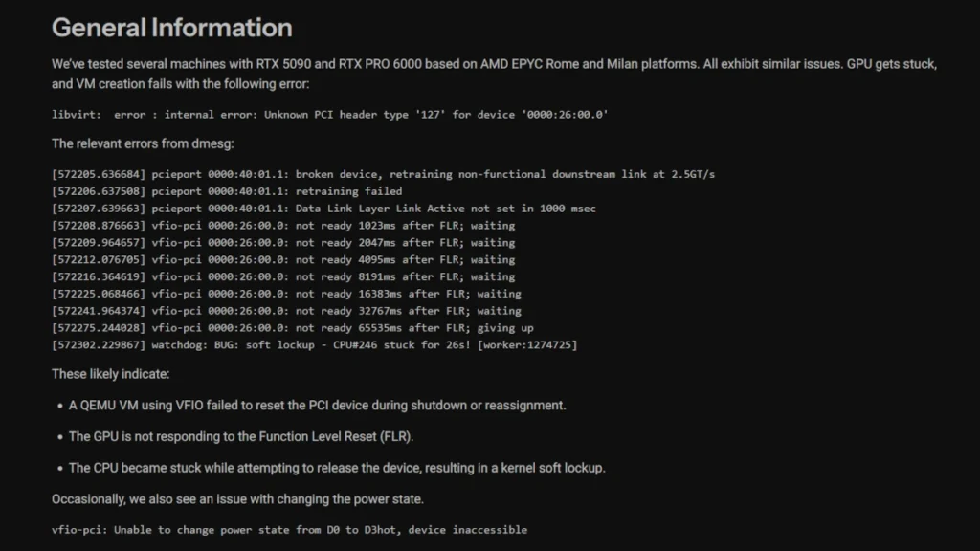Click the "not ready 4095ms after FLR" line
Image resolution: width=980 pixels, height=551 pixels.
(283, 259)
